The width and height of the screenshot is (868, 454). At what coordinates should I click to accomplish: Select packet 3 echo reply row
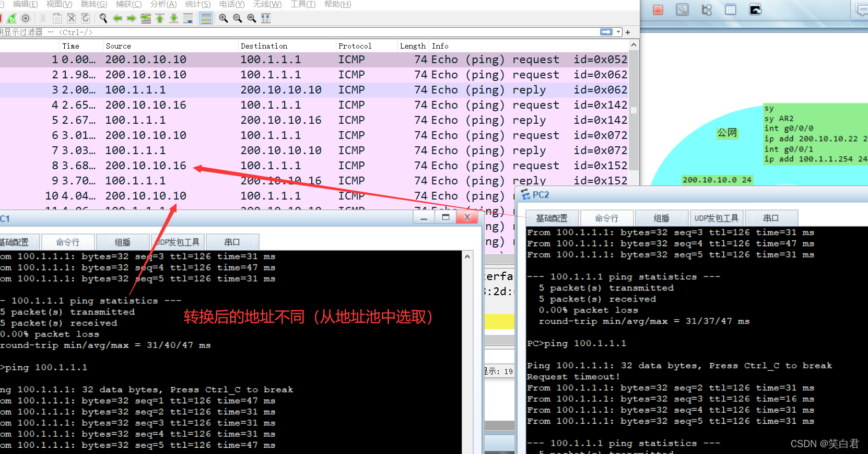314,90
